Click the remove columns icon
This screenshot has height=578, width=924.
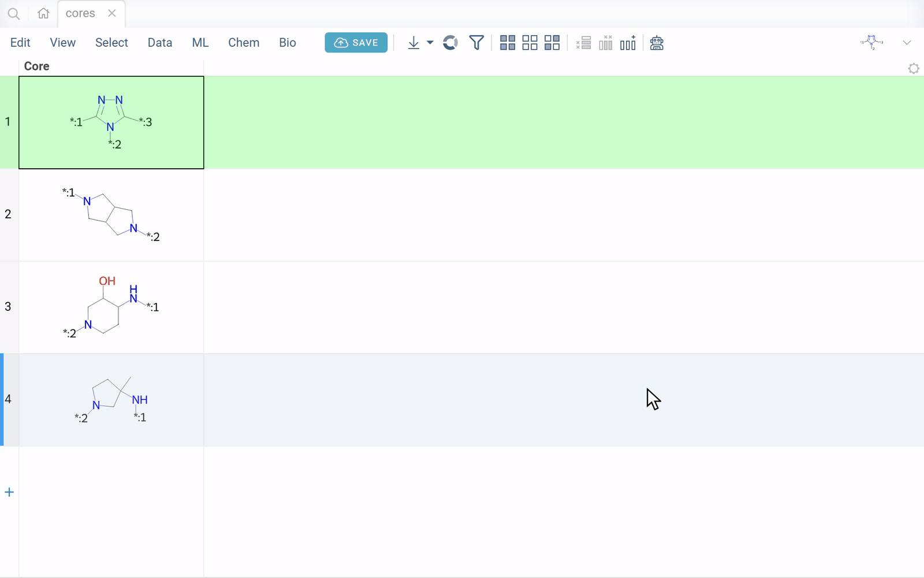[606, 43]
